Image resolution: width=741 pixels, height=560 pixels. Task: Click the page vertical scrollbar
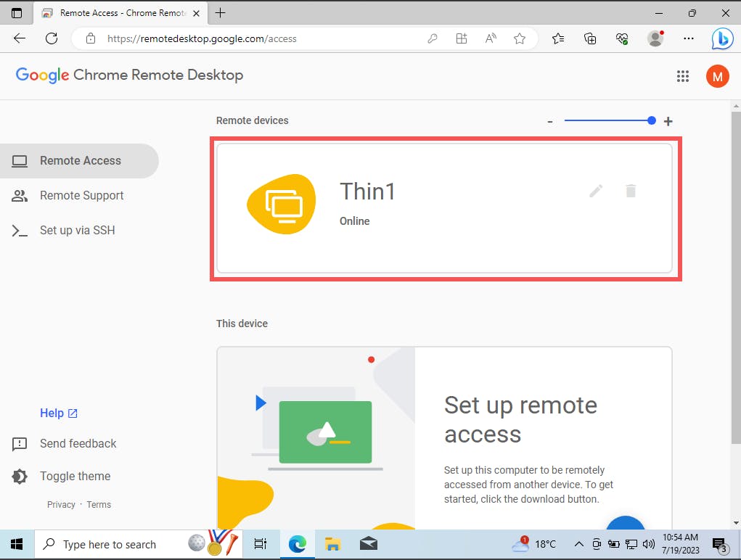736,277
